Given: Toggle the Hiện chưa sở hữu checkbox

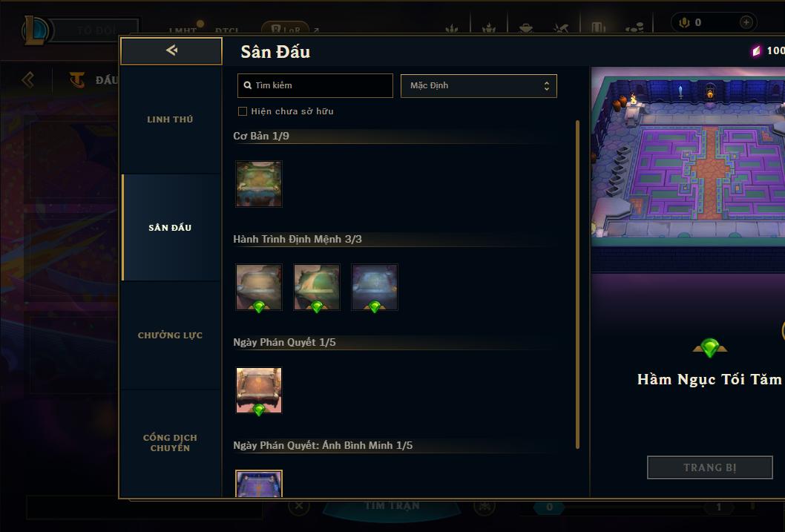Looking at the screenshot, I should click(243, 111).
